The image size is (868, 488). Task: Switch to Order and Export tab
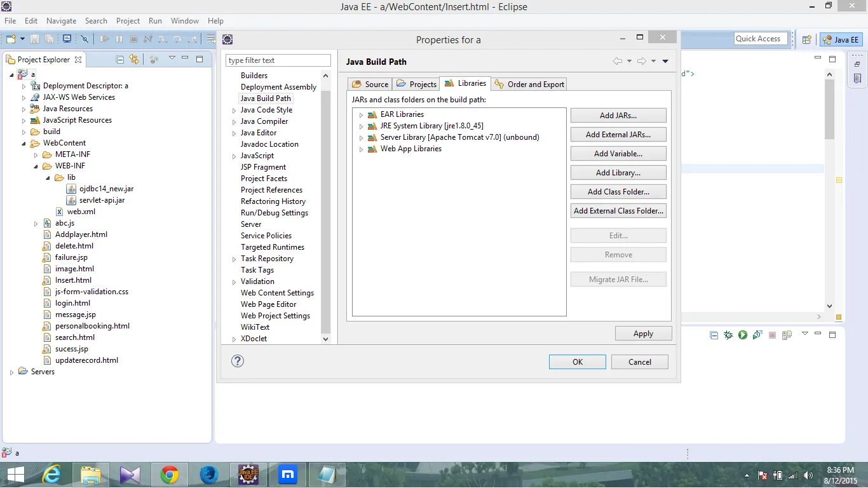click(x=529, y=84)
